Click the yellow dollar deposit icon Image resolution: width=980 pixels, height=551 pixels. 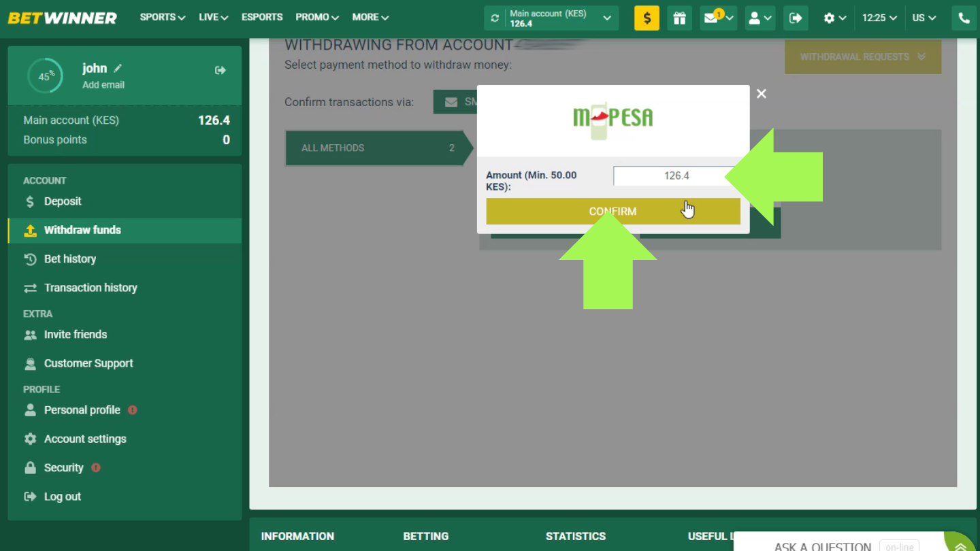point(647,18)
